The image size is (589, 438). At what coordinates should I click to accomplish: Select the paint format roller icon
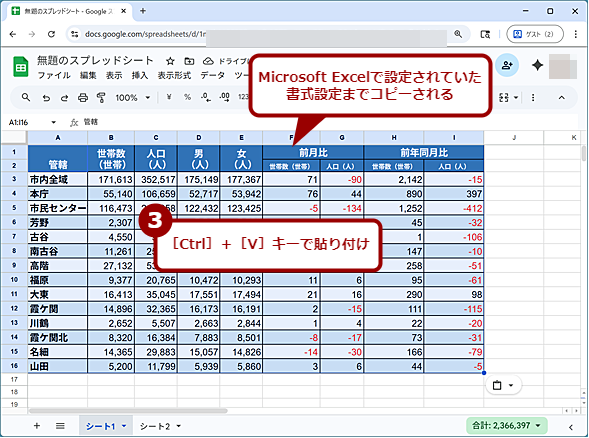click(x=101, y=98)
